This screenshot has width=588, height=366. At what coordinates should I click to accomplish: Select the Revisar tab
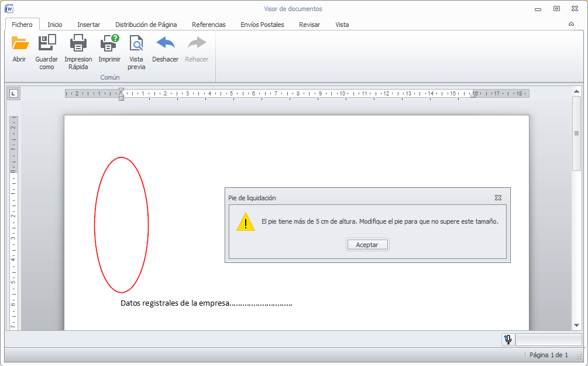pos(310,25)
